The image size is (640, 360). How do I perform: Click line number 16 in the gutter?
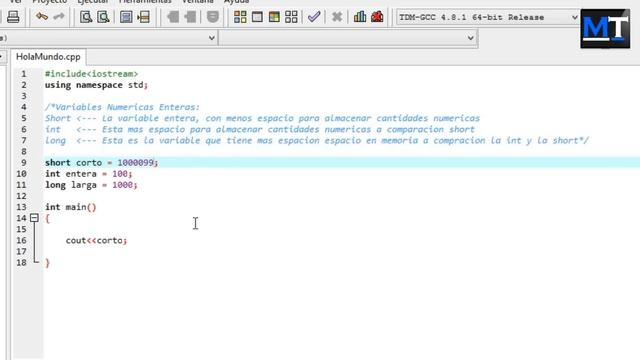tap(21, 240)
